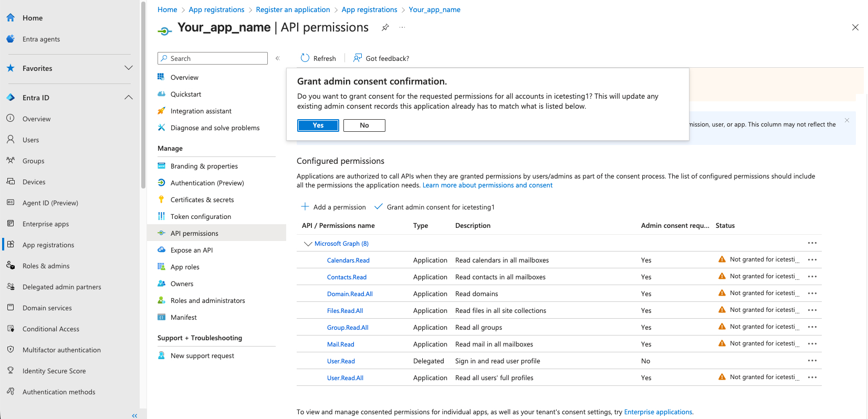Open the Enterprise applications link
The width and height of the screenshot is (868, 419).
(x=658, y=412)
